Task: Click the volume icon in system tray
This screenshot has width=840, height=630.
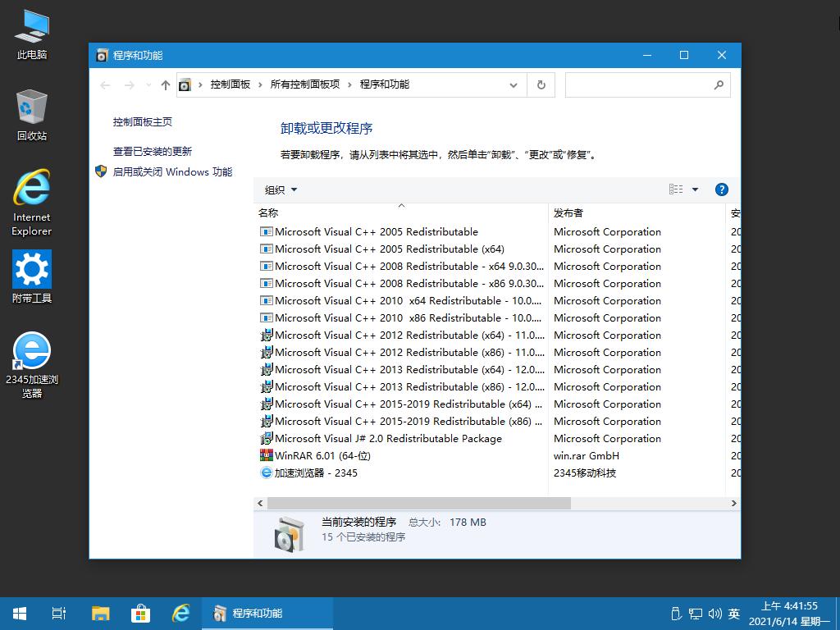Action: point(714,614)
